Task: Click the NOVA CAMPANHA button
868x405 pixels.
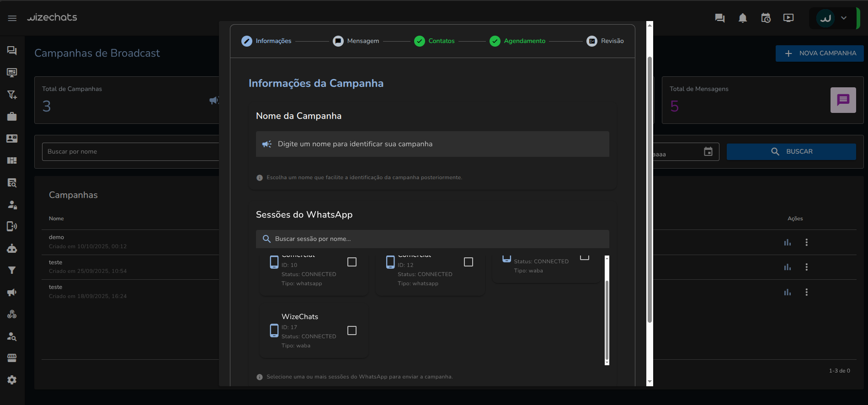Action: click(x=820, y=53)
